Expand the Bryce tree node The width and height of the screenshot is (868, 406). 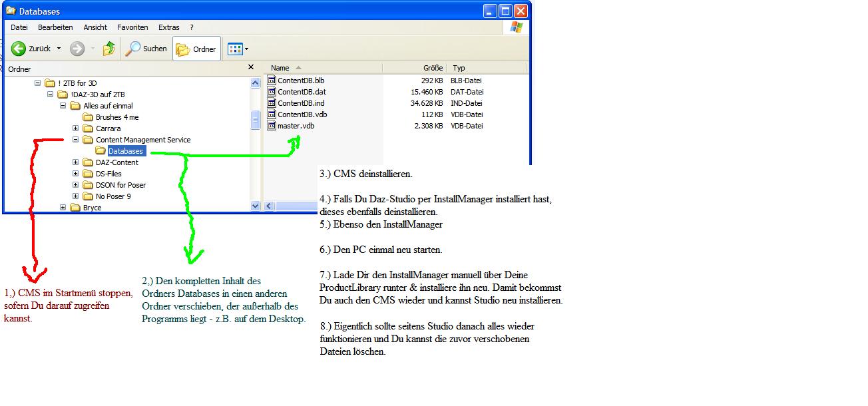point(63,208)
